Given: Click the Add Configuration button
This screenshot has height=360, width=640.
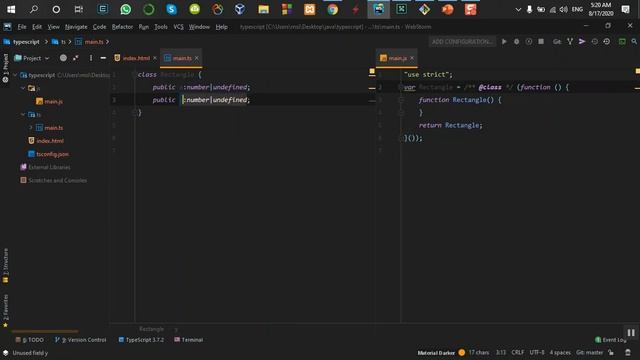Looking at the screenshot, I should tap(462, 42).
